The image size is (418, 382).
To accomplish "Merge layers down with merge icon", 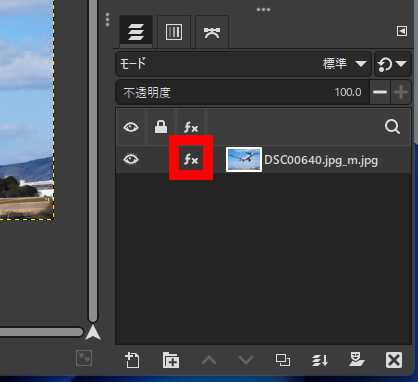I will tap(320, 360).
